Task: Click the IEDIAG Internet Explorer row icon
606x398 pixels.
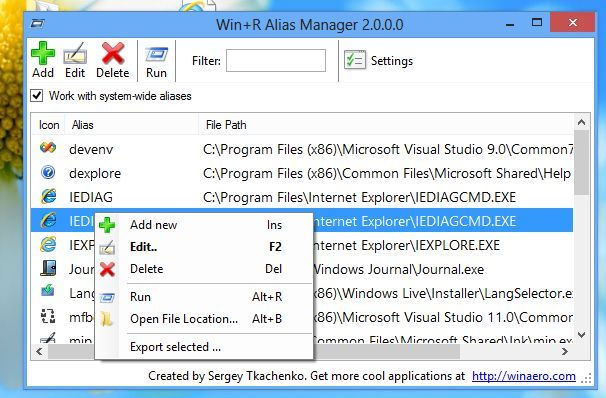Action: pos(48,197)
